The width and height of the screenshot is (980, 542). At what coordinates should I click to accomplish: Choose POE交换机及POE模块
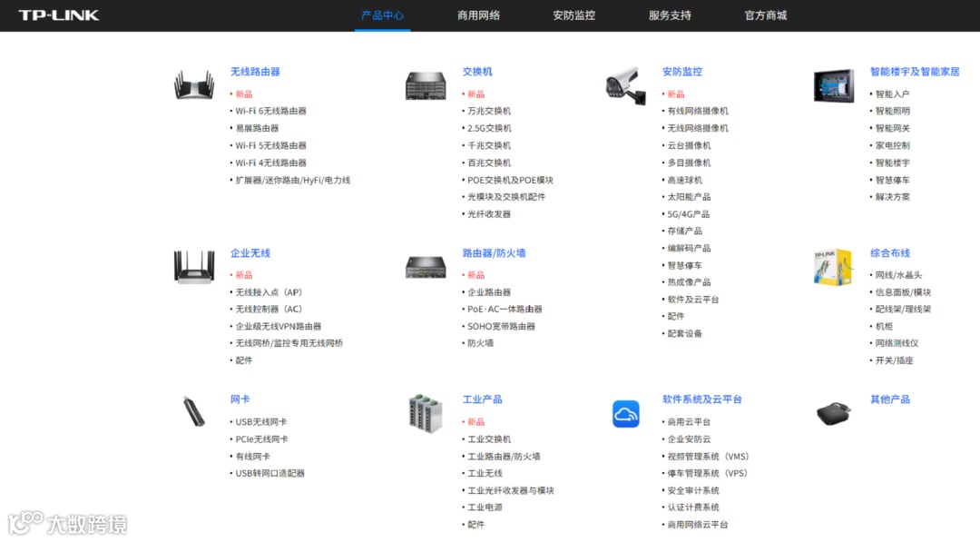point(510,180)
